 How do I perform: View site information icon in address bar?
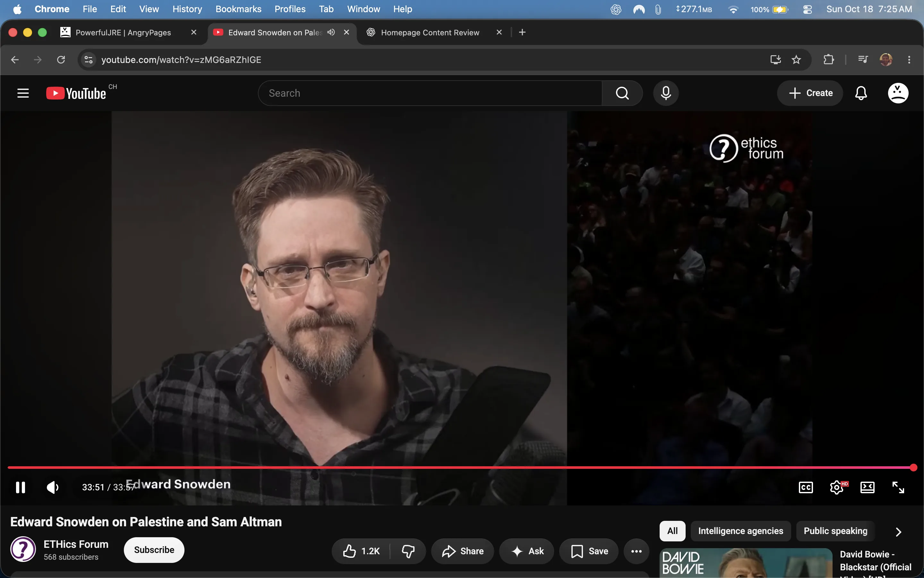(x=89, y=60)
